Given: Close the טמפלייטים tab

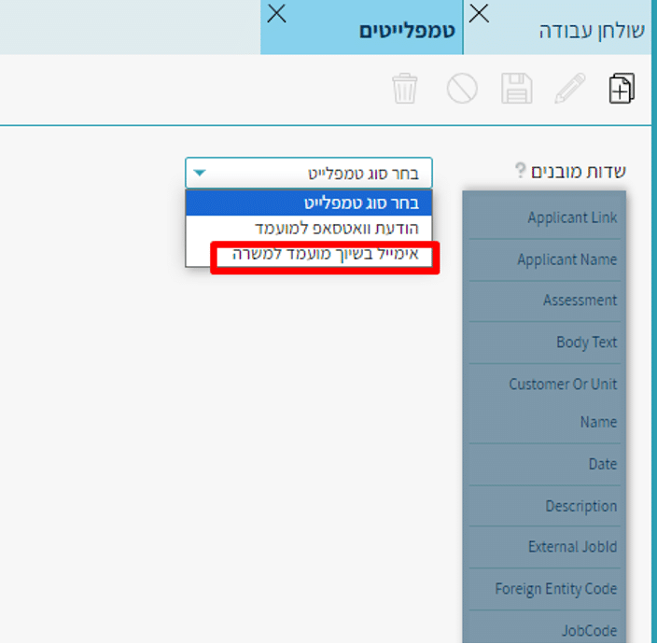Looking at the screenshot, I should click(277, 15).
